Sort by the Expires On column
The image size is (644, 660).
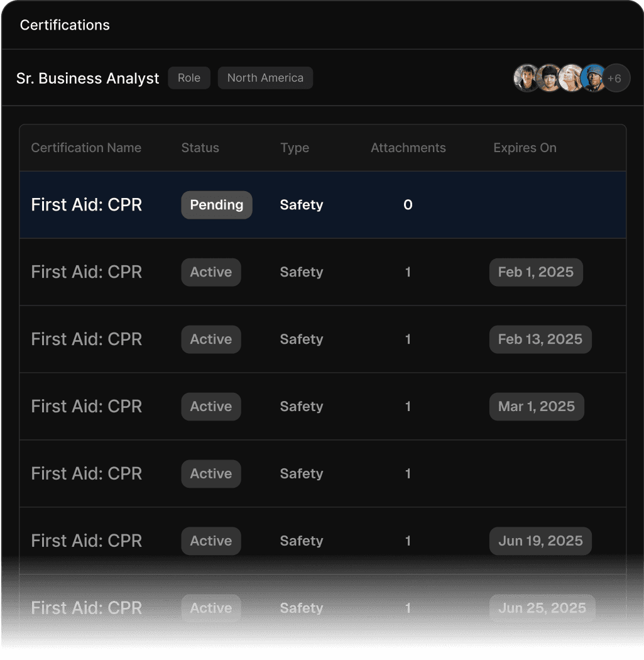click(524, 148)
